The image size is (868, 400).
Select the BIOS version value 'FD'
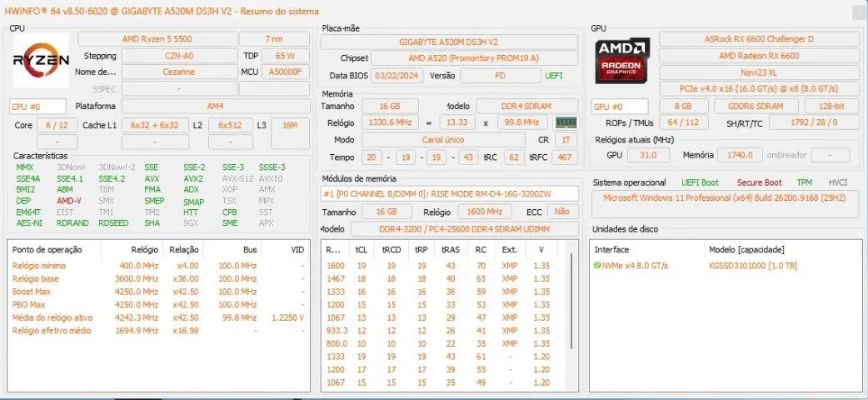(x=501, y=76)
